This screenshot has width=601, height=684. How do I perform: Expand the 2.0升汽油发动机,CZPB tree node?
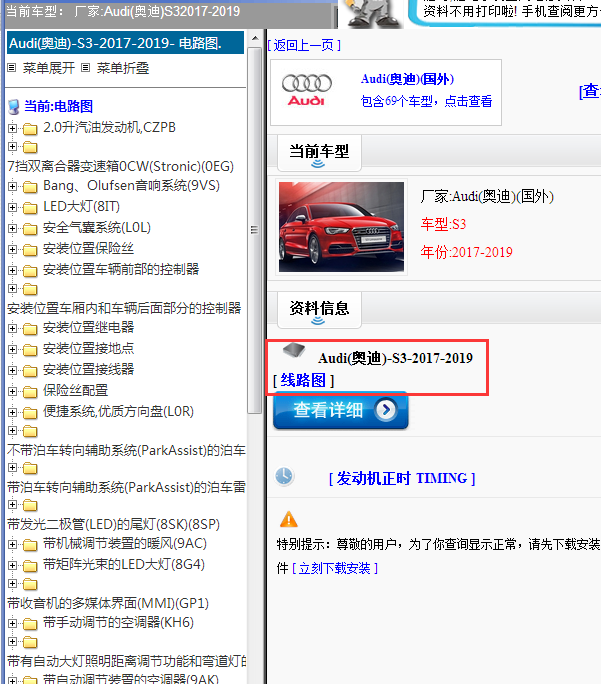tap(12, 128)
